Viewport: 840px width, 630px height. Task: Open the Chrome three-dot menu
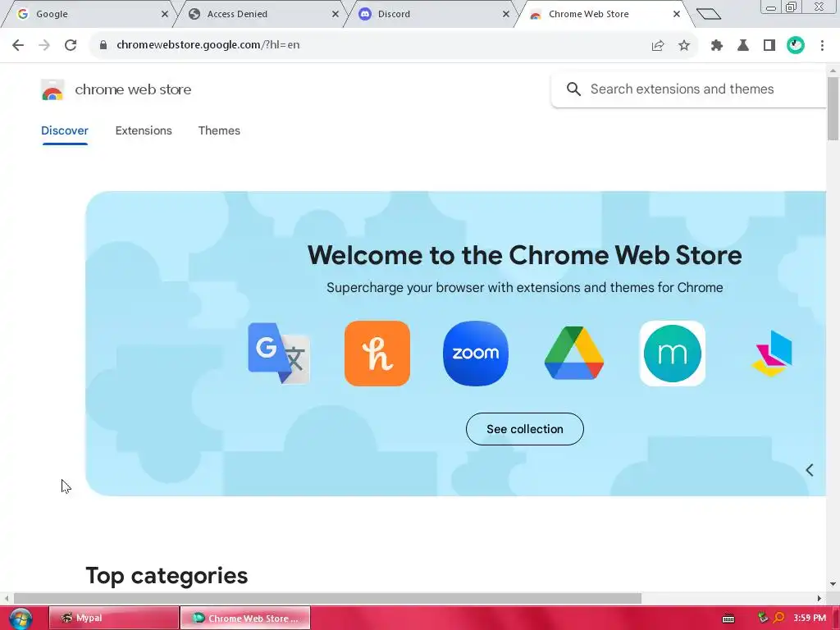point(822,46)
